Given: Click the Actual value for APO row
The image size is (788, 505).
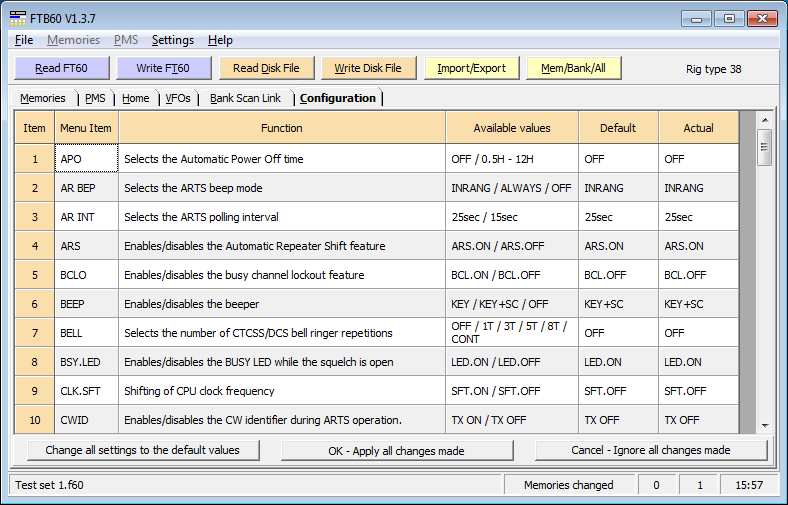Looking at the screenshot, I should (x=698, y=159).
